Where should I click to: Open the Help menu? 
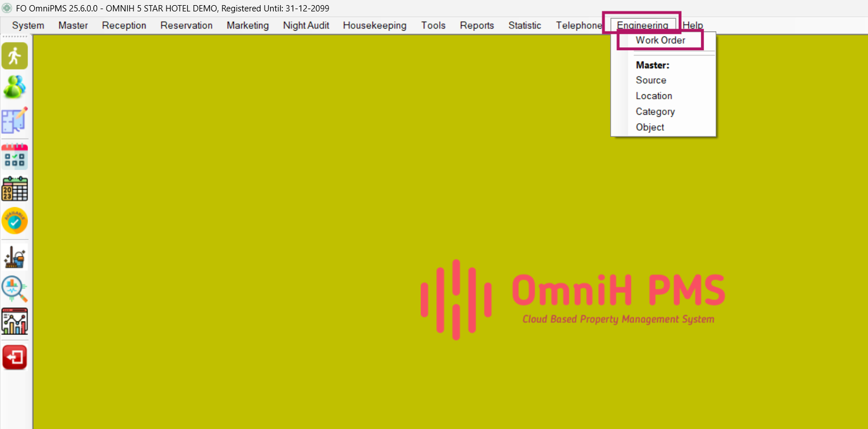(x=693, y=26)
